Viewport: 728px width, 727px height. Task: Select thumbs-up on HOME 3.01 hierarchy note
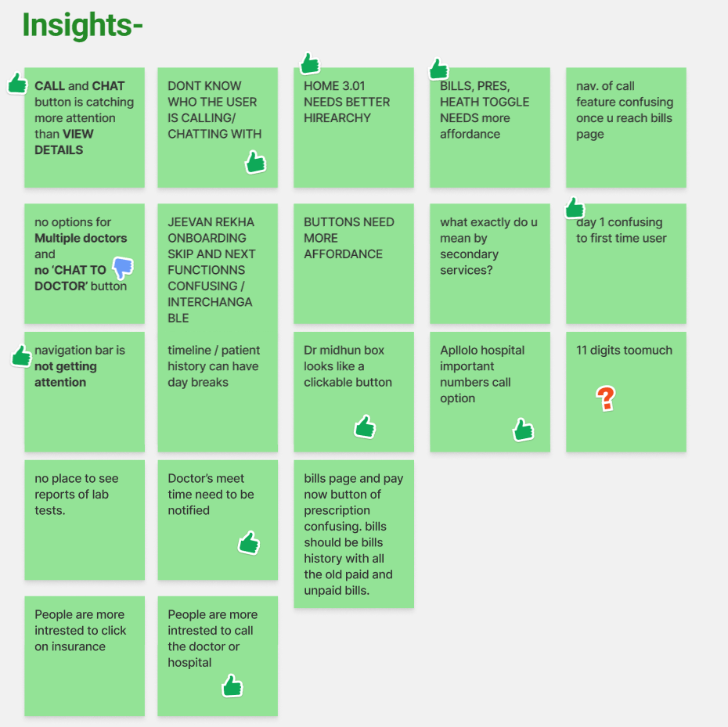tap(310, 63)
